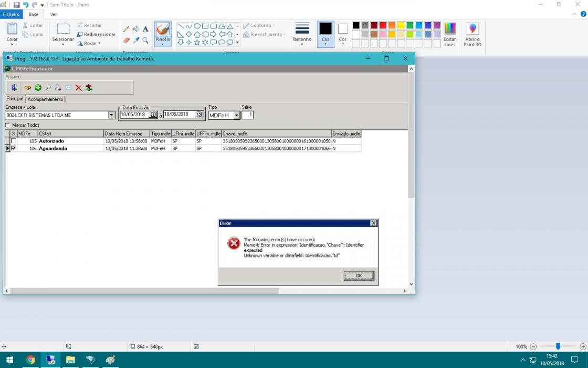
Task: Select the Magnifier tool
Action: (145, 40)
